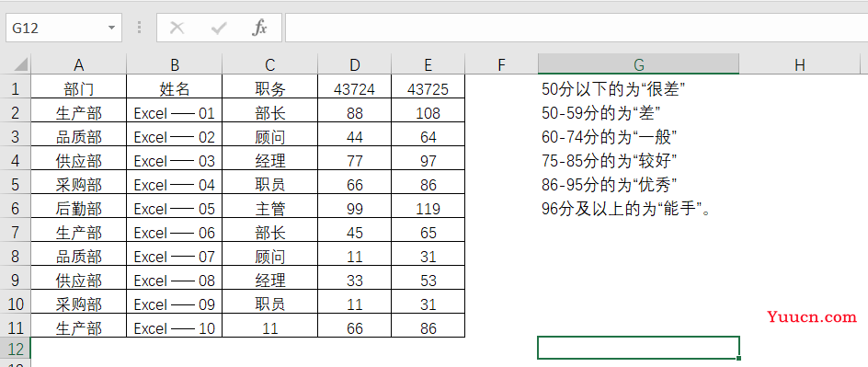Click text 60-74分的为“一般”
Viewport: 868px width, 367px height.
coord(610,137)
